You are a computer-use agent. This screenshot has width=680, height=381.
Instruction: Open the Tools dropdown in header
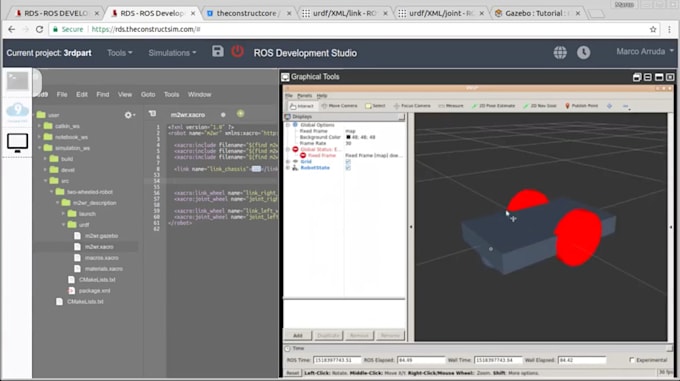(120, 53)
